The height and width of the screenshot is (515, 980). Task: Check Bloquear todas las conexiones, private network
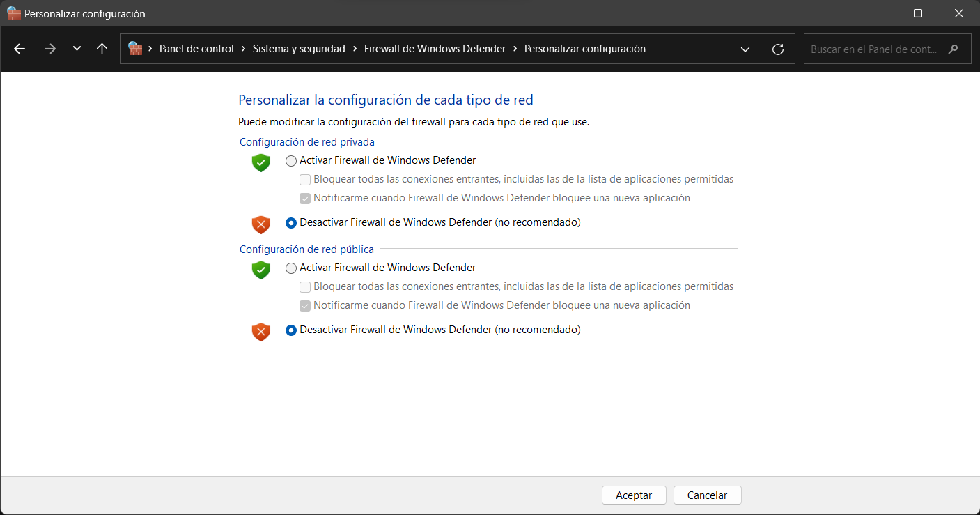pyautogui.click(x=305, y=180)
